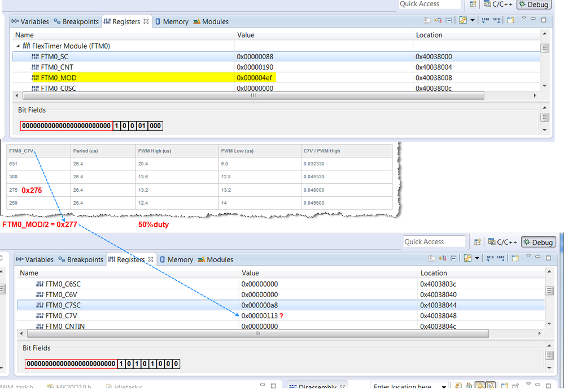564x392 pixels.
Task: Click first 1010 import icon in FTM0_SC registers view
Action: click(x=485, y=20)
